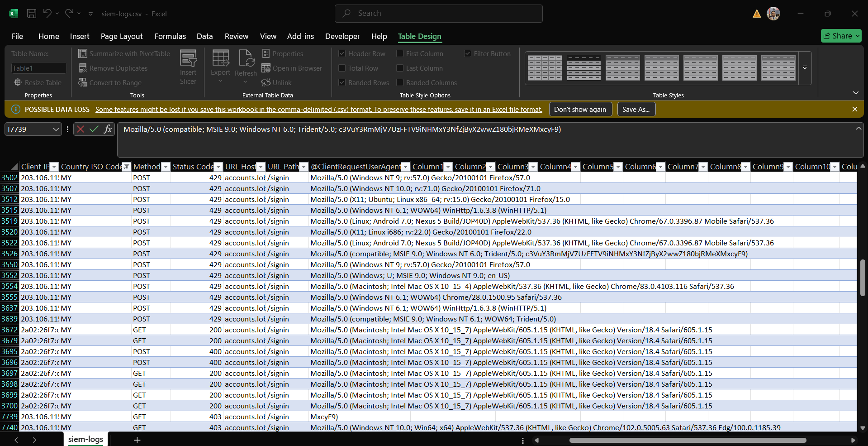Open the Client IP filter dropdown

54,167
